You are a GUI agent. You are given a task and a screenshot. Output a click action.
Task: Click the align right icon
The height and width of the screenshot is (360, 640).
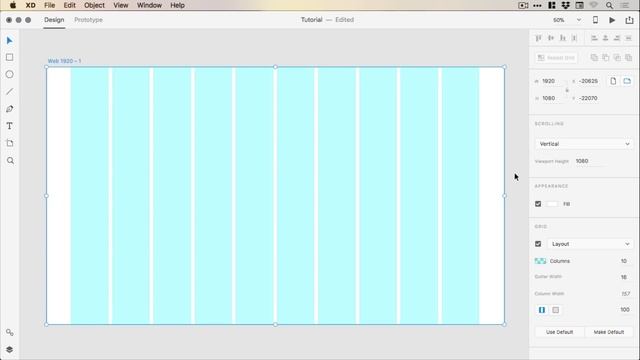click(x=617, y=38)
